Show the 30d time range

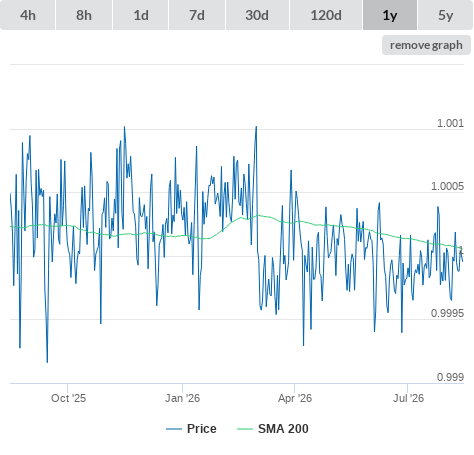[x=257, y=15]
